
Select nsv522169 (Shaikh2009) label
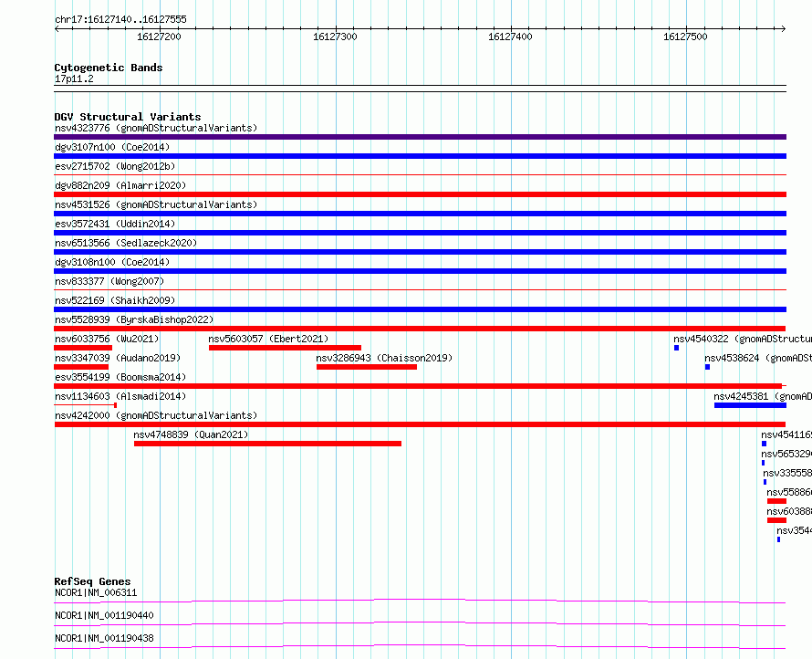tap(115, 300)
